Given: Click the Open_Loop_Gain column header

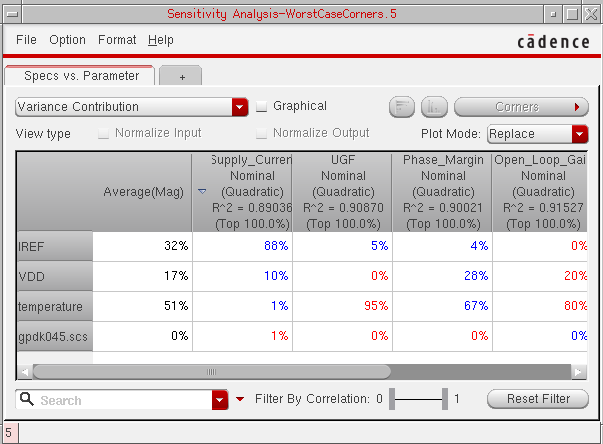Looking at the screenshot, I should (x=540, y=192).
